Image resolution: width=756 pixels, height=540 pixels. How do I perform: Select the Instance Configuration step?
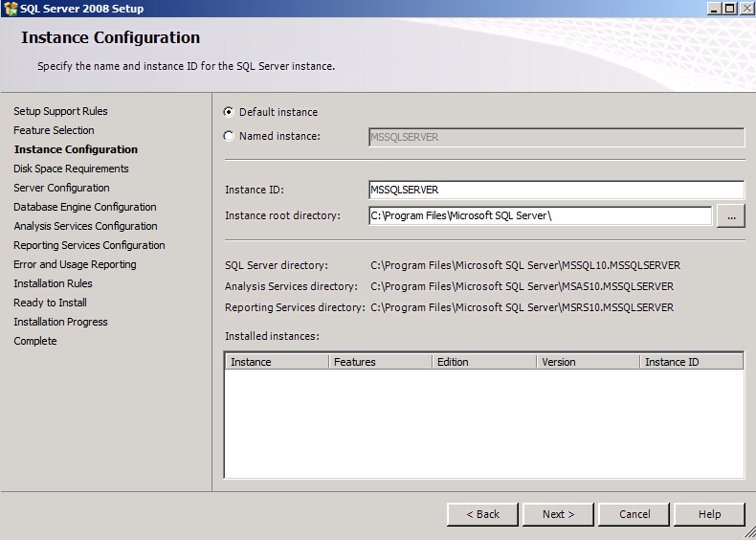77,149
